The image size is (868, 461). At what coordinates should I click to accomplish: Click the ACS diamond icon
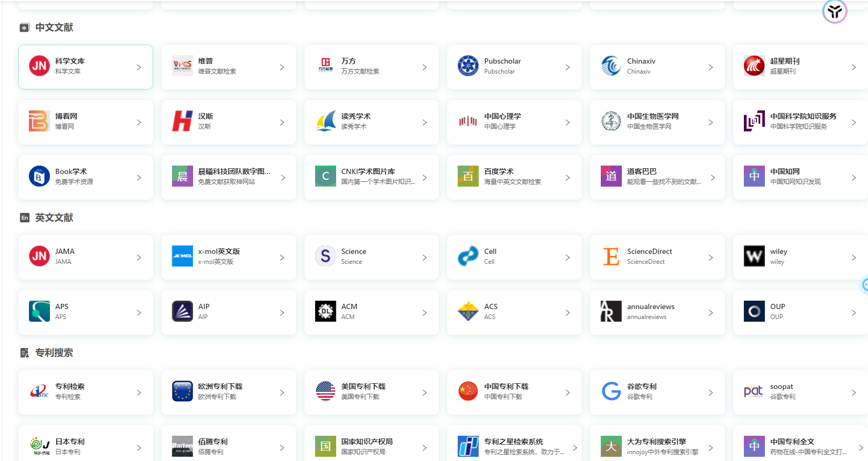point(468,312)
